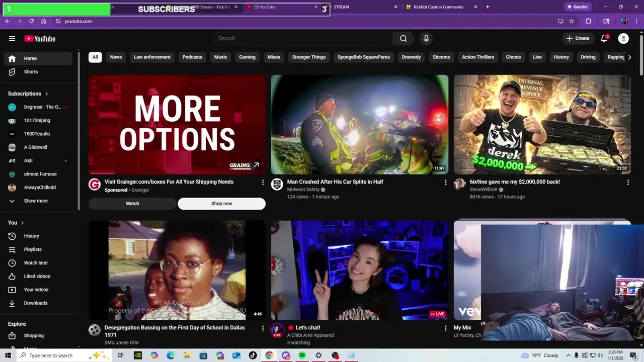The height and width of the screenshot is (362, 644).
Task: Click the YouTube logo
Action: [40, 39]
